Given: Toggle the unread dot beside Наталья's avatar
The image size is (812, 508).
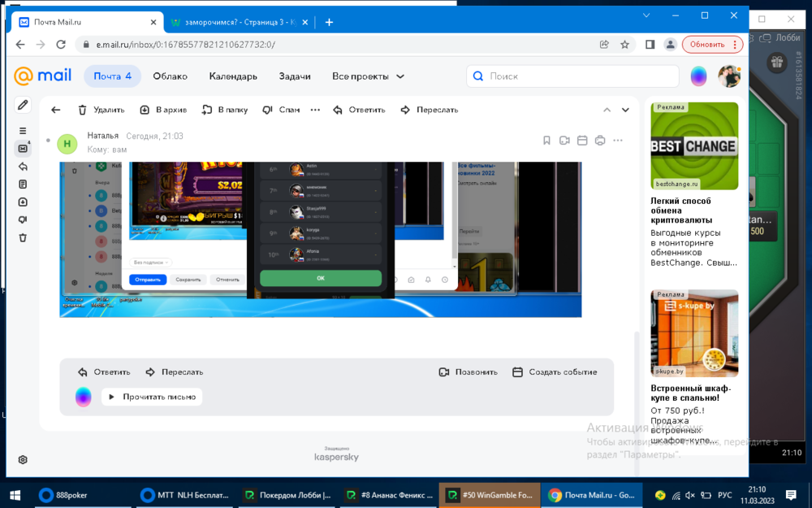Looking at the screenshot, I should pos(48,141).
